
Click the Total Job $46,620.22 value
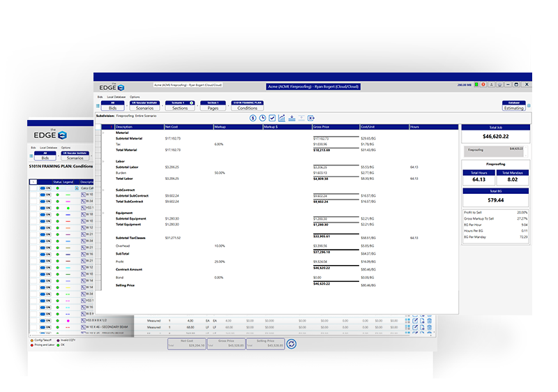[x=496, y=136]
